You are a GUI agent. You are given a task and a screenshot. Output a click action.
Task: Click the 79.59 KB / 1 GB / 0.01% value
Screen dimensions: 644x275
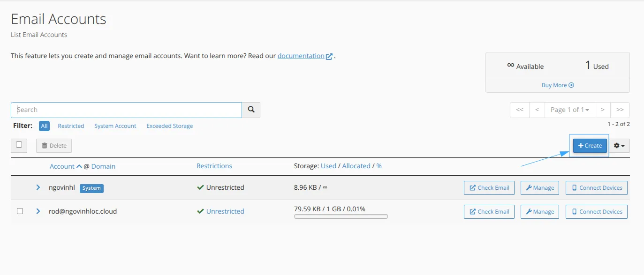pos(330,209)
